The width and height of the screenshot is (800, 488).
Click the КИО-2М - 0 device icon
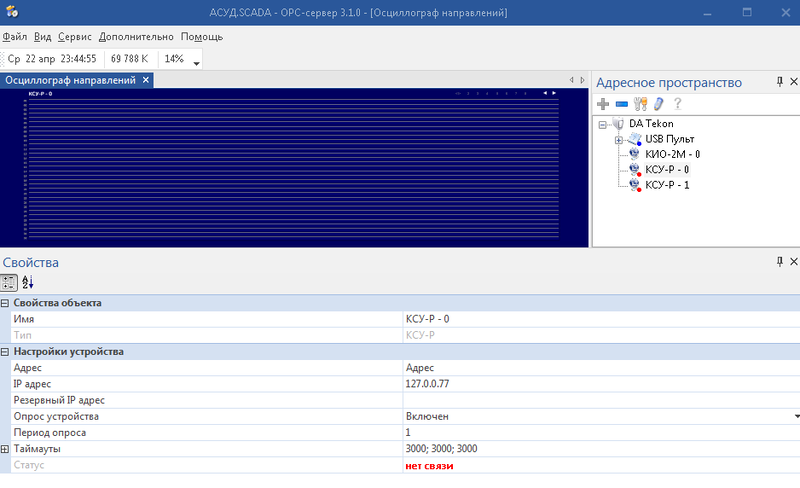634,154
